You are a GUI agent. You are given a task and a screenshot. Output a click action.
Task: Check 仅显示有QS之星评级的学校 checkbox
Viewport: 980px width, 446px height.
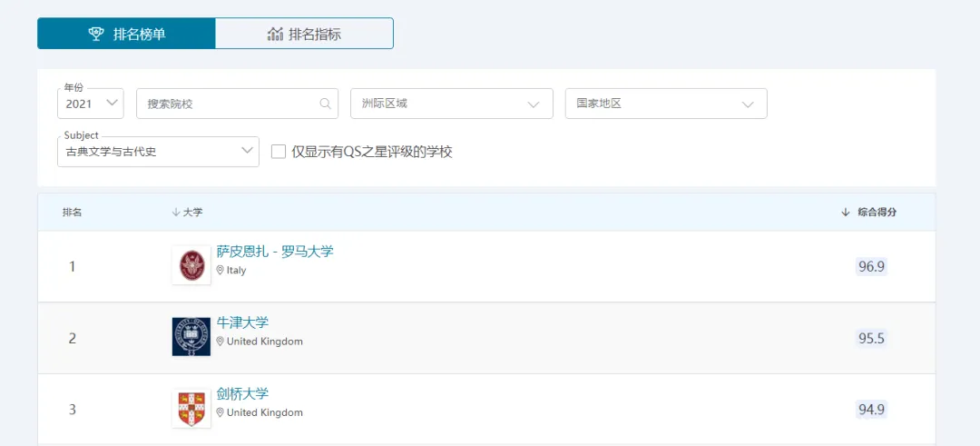coord(279,152)
